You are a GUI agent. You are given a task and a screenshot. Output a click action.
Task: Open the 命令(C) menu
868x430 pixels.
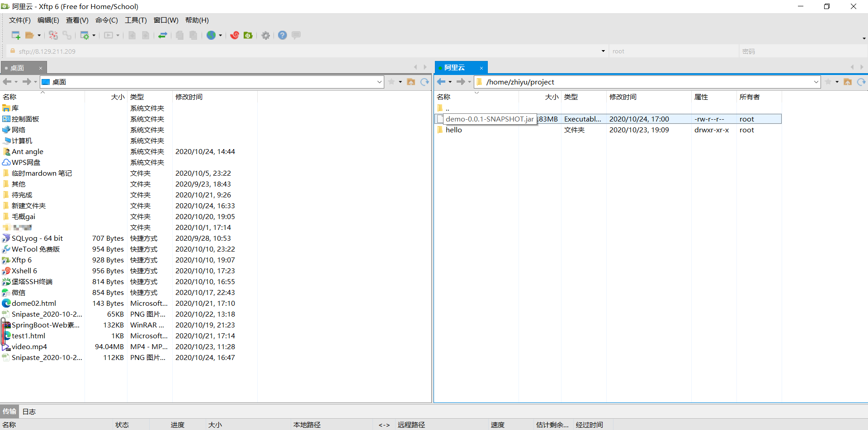(x=107, y=20)
